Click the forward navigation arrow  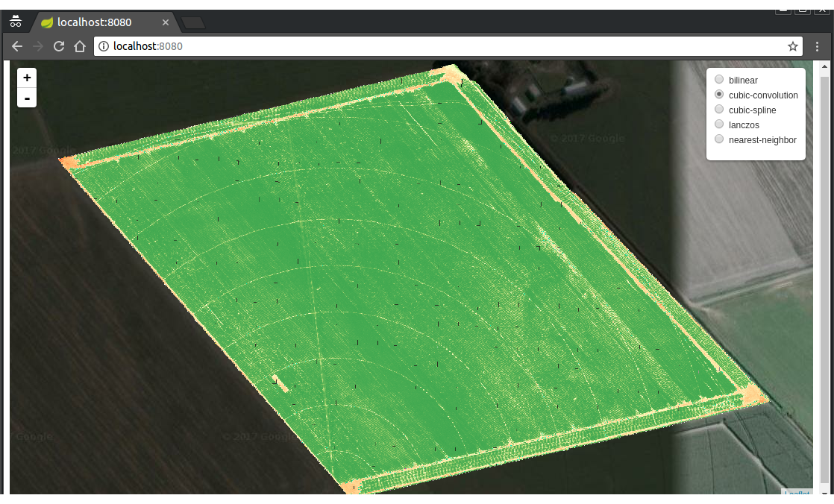(x=37, y=45)
